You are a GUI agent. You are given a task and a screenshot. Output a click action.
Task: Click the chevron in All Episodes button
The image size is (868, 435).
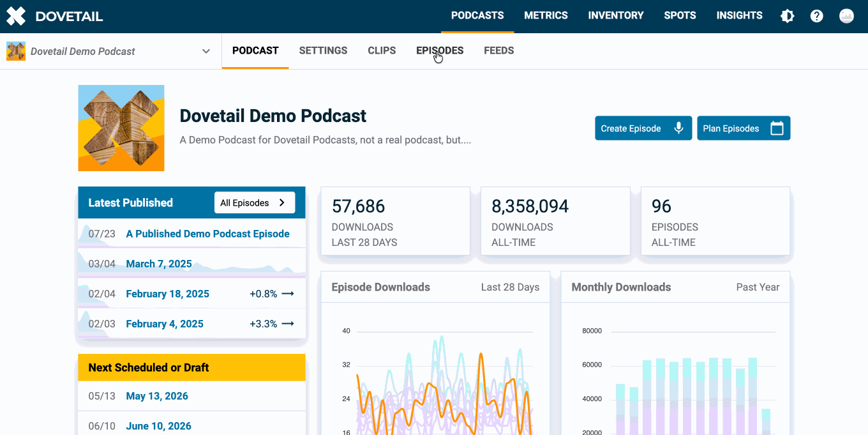point(282,203)
